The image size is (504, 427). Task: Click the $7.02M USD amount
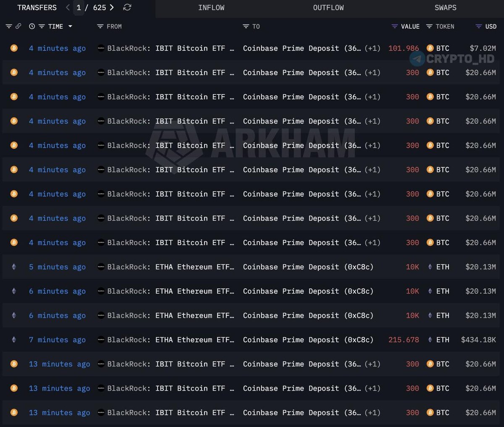pos(483,48)
